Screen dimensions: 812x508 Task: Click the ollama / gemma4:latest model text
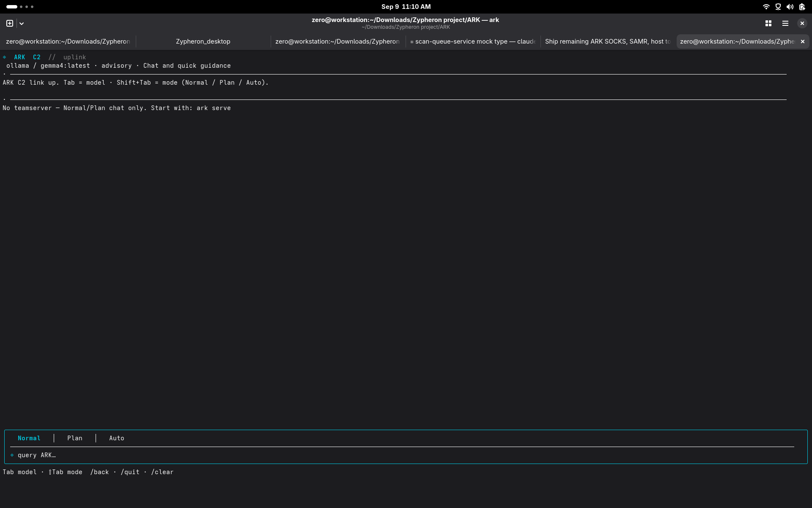(x=48, y=66)
